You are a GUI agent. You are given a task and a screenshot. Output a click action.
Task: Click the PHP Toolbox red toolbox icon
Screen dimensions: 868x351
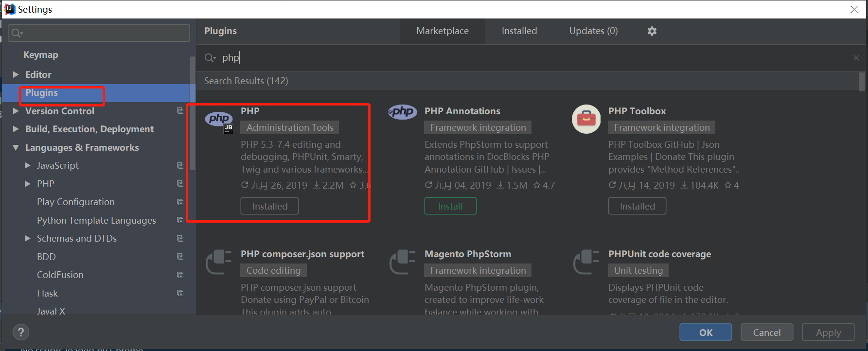586,119
